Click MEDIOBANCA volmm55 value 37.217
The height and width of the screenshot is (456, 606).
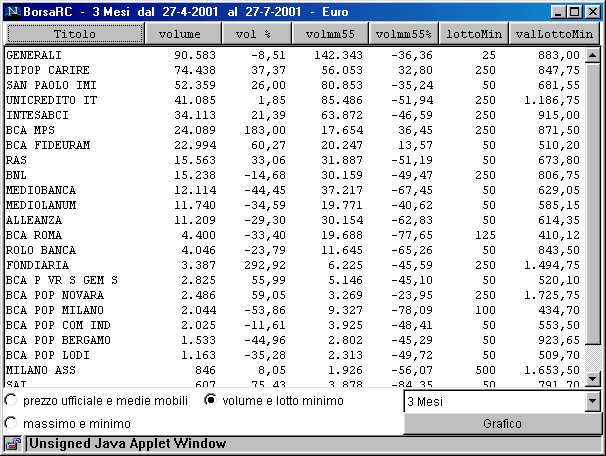click(x=342, y=191)
